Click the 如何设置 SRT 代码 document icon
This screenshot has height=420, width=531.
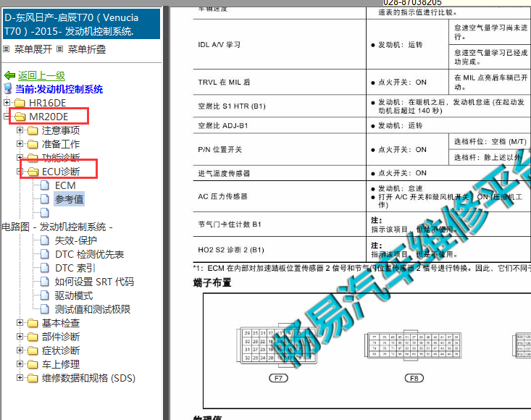click(45, 282)
